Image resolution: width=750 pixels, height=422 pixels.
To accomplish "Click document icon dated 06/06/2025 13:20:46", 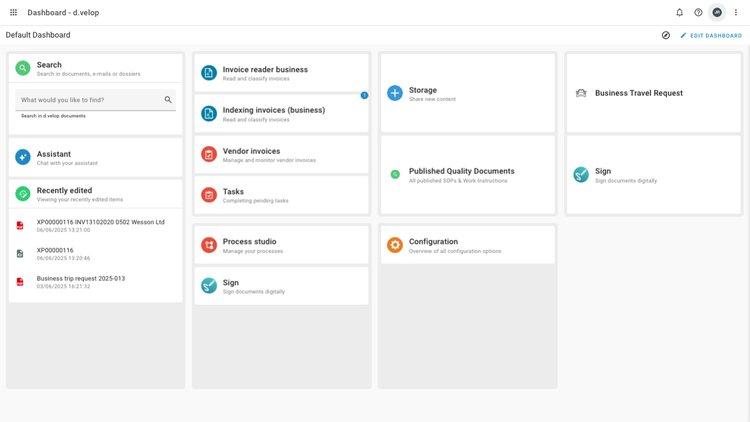I will (20, 254).
